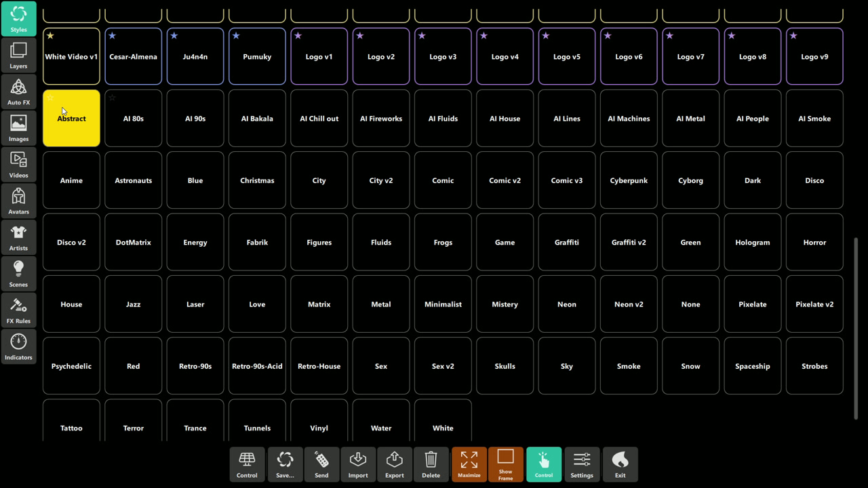Open the Indicators sidebar panel
This screenshot has height=488, width=868.
pos(18,346)
